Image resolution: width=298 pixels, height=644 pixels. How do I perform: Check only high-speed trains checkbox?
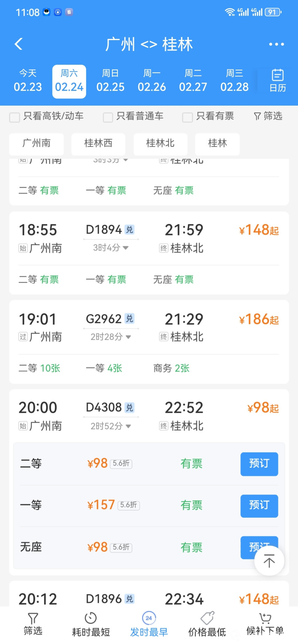[x=15, y=117]
